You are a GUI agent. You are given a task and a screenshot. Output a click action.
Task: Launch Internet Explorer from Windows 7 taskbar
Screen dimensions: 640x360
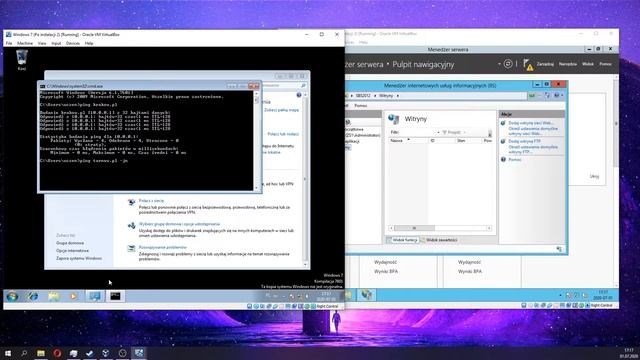pyautogui.click(x=33, y=296)
